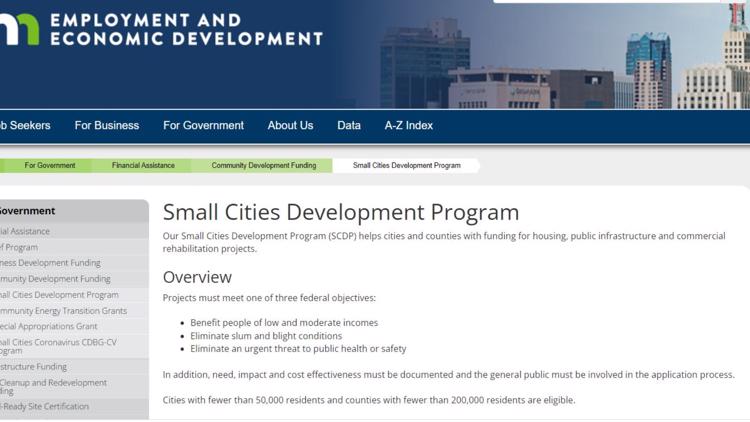Open the For Business nav menu
Viewport: 750px width, 422px height.
point(107,125)
